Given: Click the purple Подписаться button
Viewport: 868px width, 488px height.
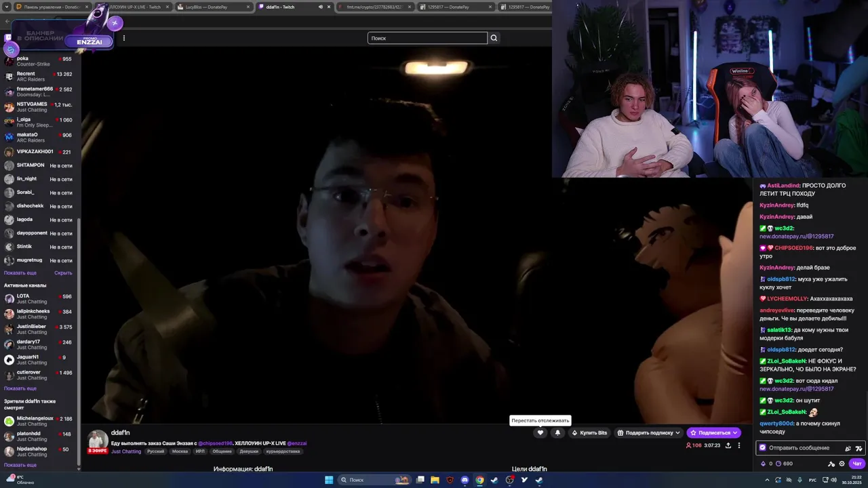Looking at the screenshot, I should pos(713,432).
